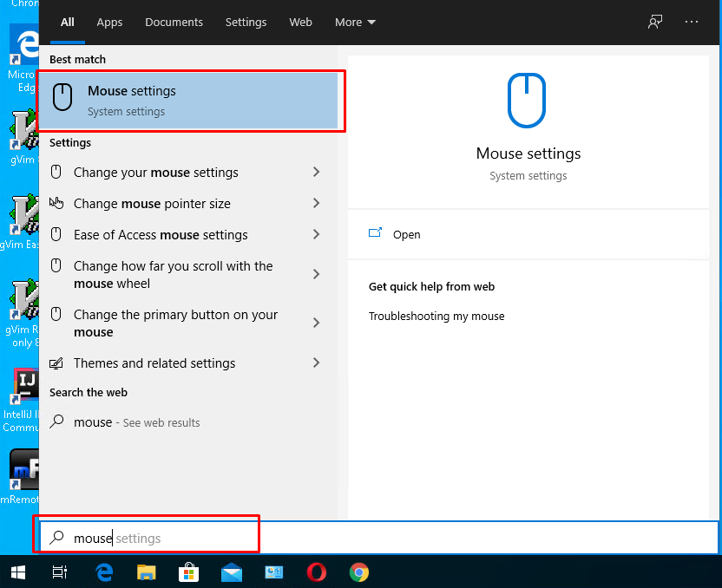The height and width of the screenshot is (588, 722).
Task: Click the web search magnifier icon beside mouse
Action: [56, 421]
